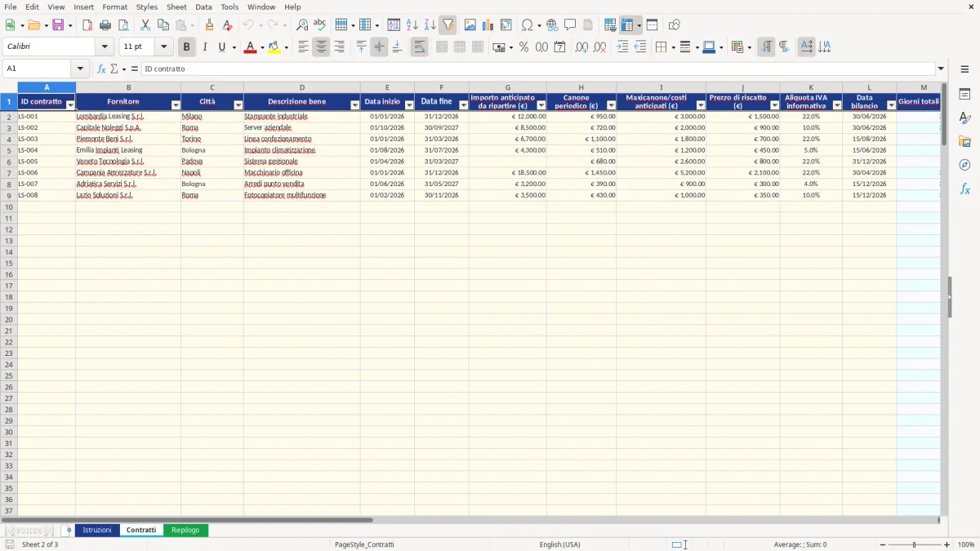Open the 11 pt font size dropdown

point(163,47)
